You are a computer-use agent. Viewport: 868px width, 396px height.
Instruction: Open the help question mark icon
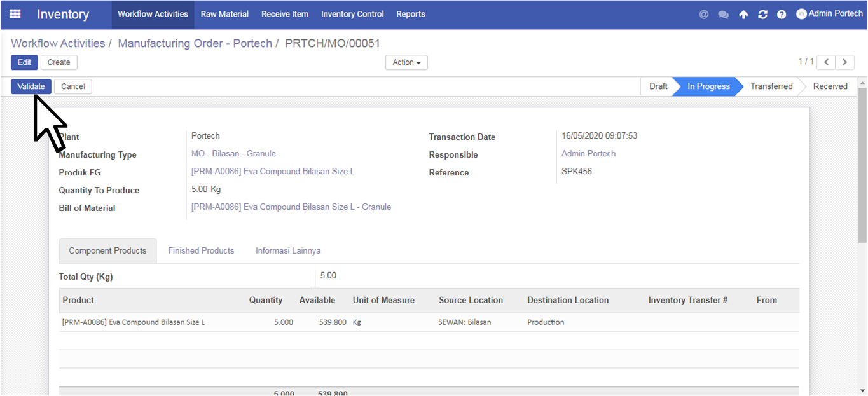pyautogui.click(x=782, y=15)
